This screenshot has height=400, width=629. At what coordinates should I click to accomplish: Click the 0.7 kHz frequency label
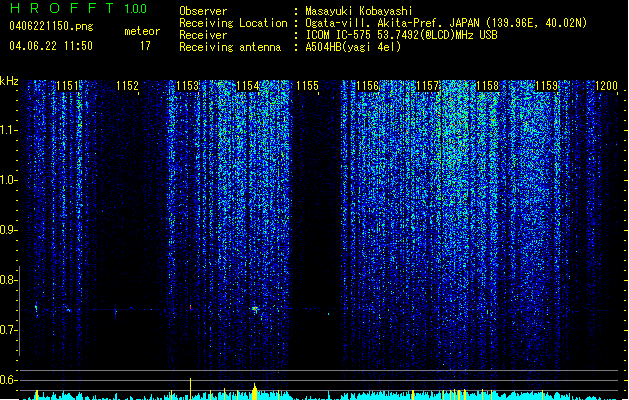(x=8, y=330)
